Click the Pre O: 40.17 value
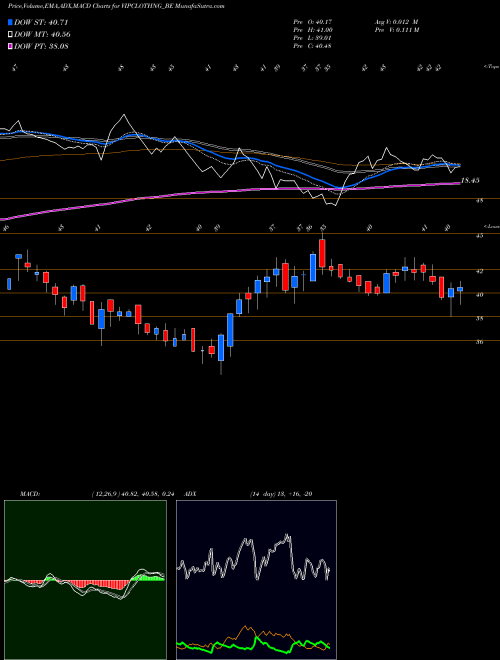Screen dimensions: 500x660 313,22
